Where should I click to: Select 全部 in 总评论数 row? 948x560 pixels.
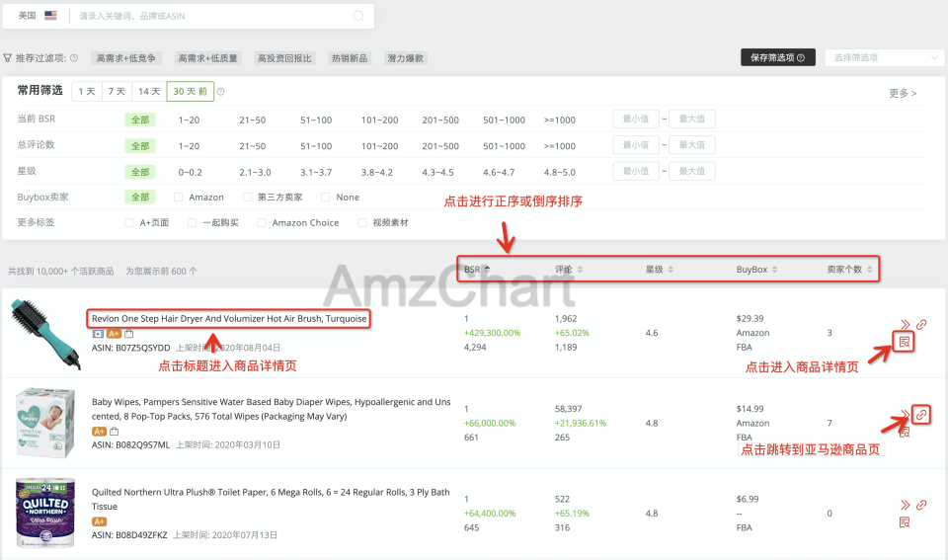pos(140,146)
